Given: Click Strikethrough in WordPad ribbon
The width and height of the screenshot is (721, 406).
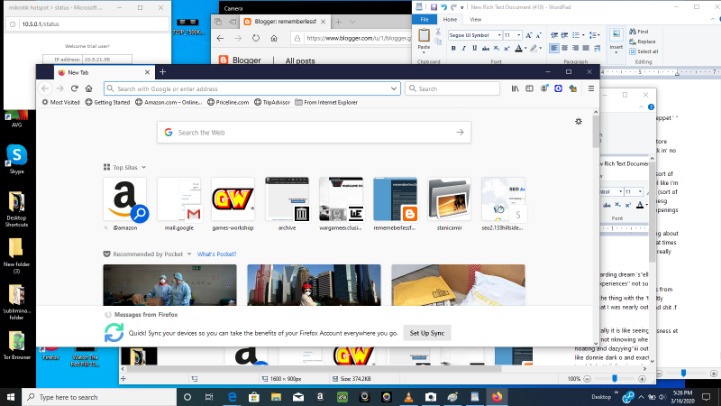Looking at the screenshot, I should (485, 48).
